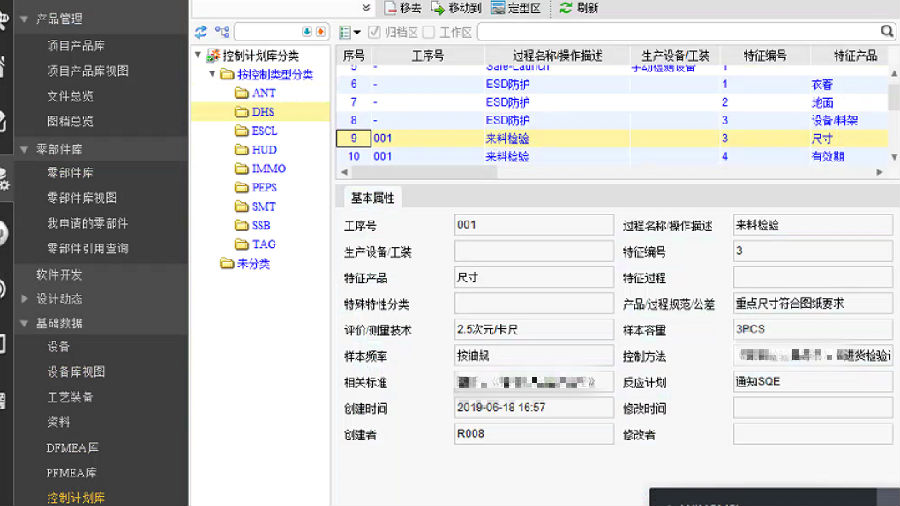
Task: Open the table view options dropdown
Action: pos(350,33)
